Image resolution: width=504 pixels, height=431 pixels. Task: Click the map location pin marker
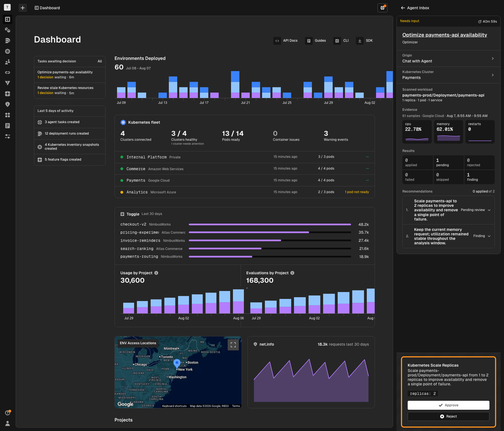(177, 364)
